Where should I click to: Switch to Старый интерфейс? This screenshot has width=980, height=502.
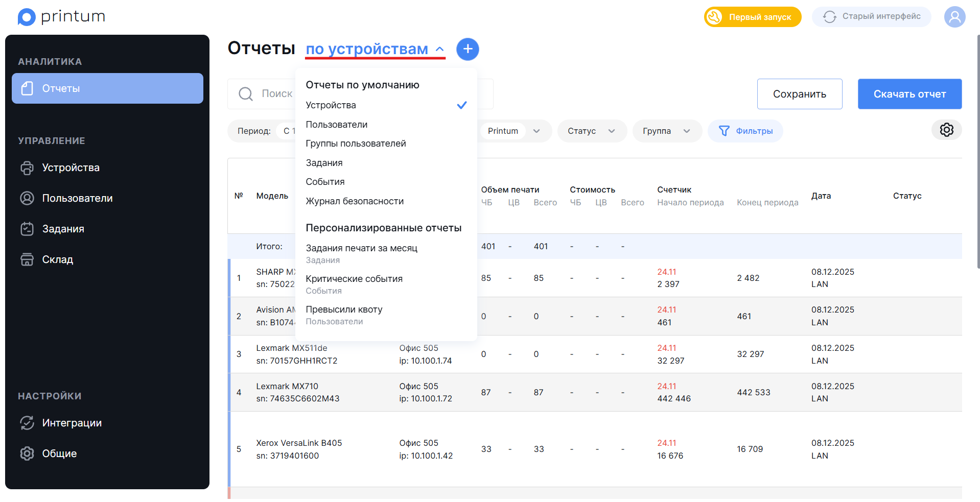(x=871, y=17)
